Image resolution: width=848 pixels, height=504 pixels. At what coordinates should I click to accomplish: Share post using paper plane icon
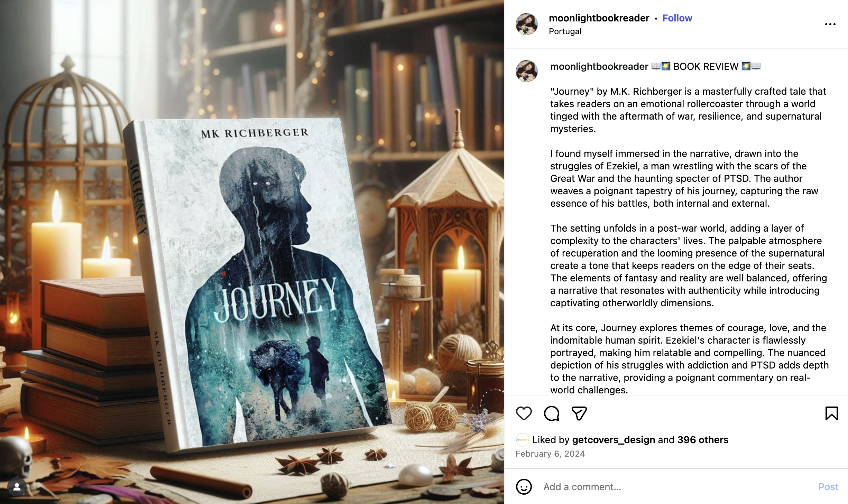tap(579, 413)
